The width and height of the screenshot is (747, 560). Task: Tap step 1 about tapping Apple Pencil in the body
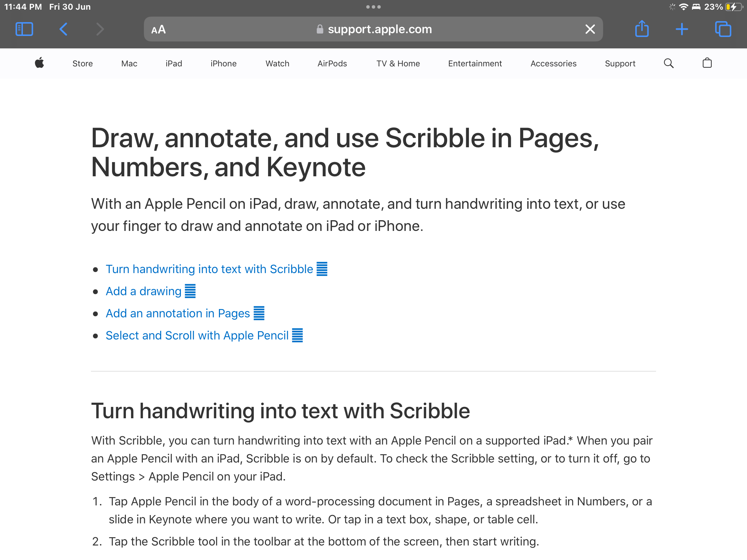click(380, 511)
